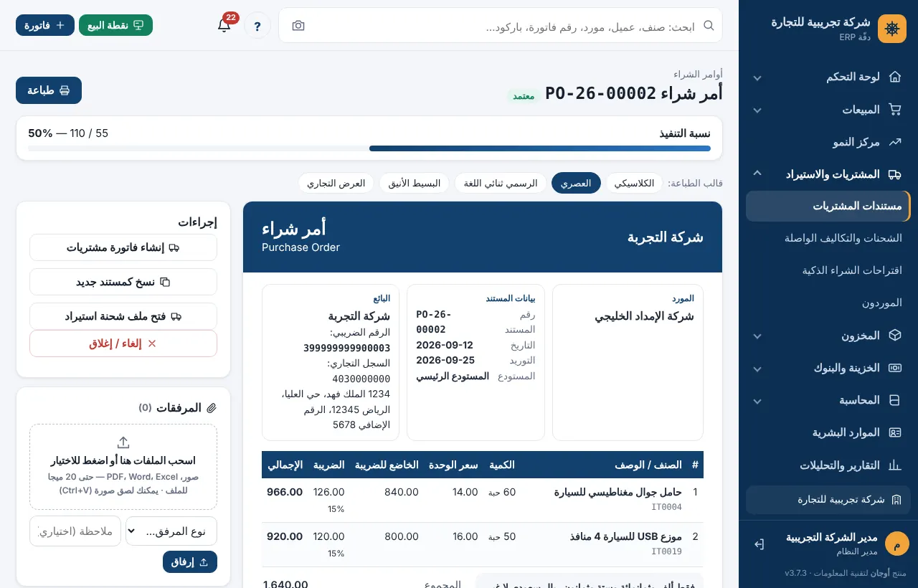Click the company logo icon in sidebar
The width and height of the screenshot is (918, 588).
(x=892, y=29)
